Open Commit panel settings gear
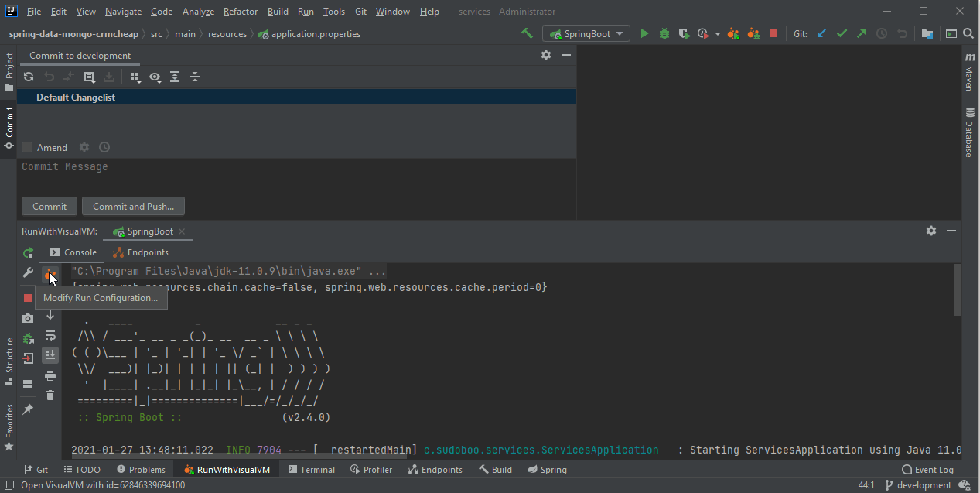Viewport: 980px width, 493px height. tap(546, 55)
